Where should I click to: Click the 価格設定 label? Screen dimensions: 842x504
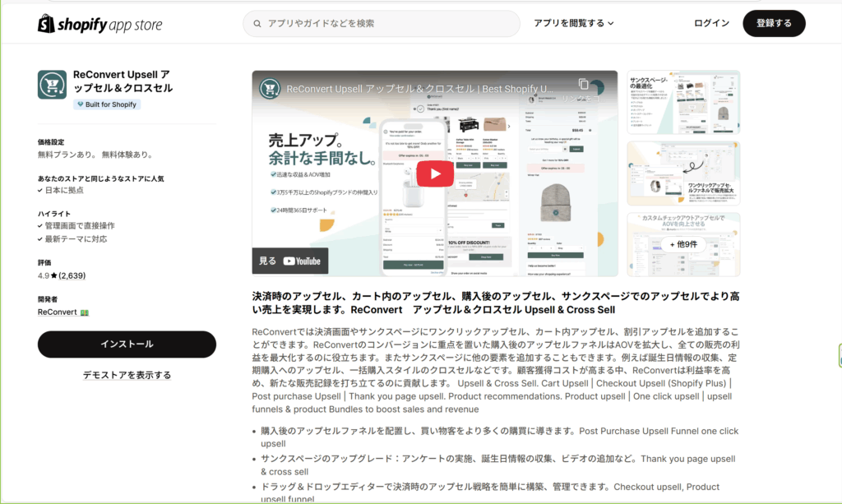pos(51,142)
